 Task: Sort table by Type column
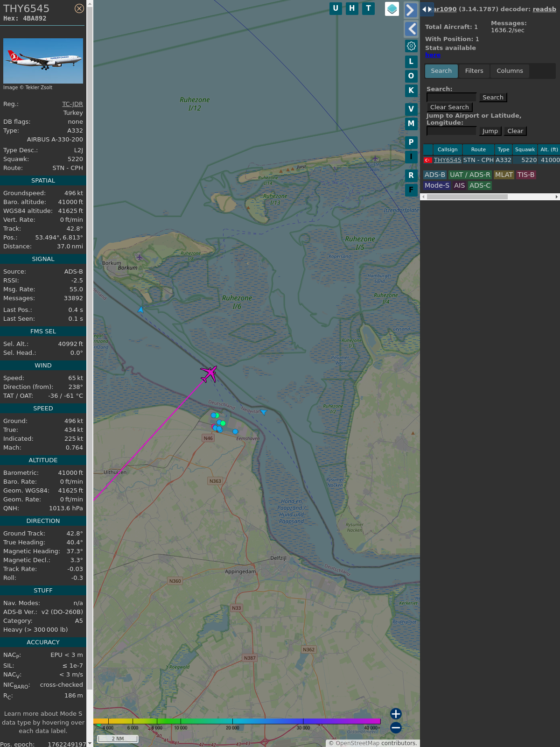pyautogui.click(x=504, y=149)
